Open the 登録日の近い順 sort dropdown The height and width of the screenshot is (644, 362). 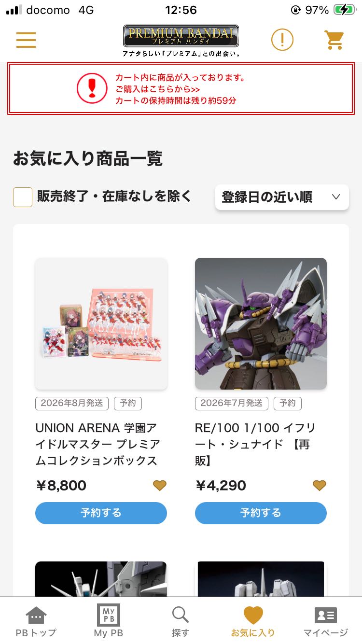click(282, 197)
